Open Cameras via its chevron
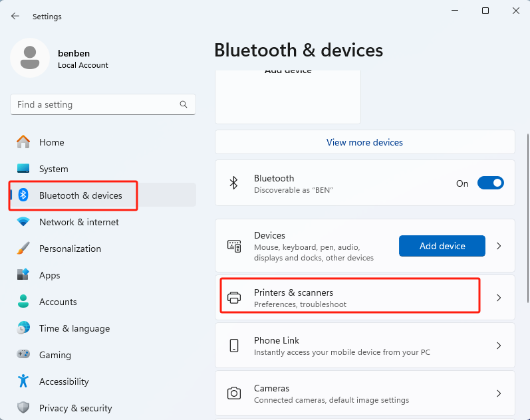The width and height of the screenshot is (530, 420). coord(499,393)
